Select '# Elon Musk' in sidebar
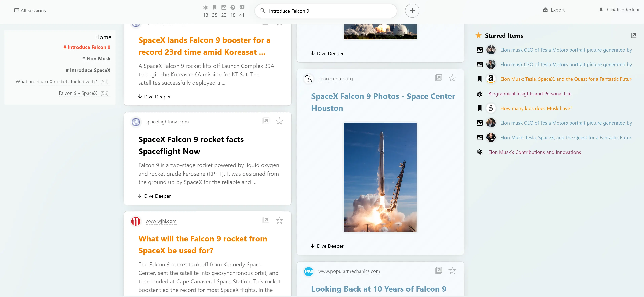The image size is (644, 297). 96,59
